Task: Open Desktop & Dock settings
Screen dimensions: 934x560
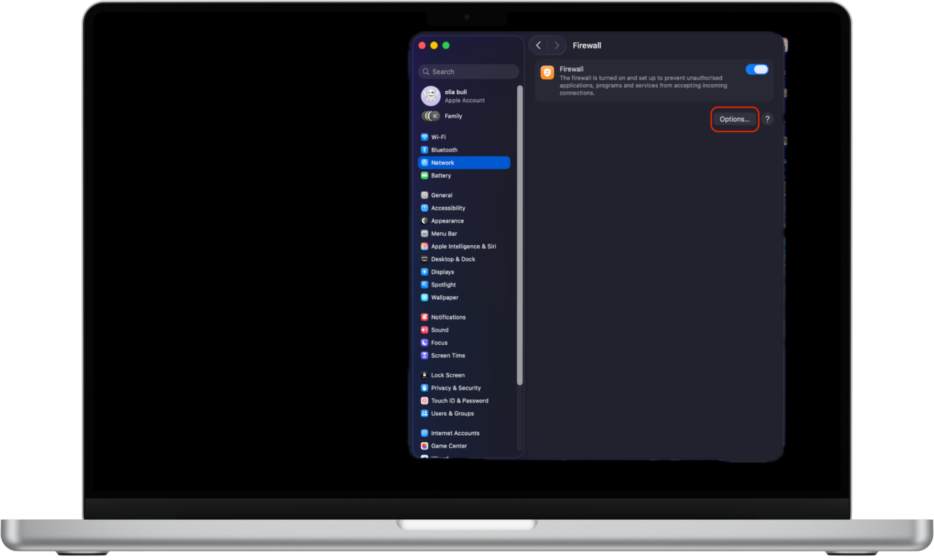Action: click(453, 259)
